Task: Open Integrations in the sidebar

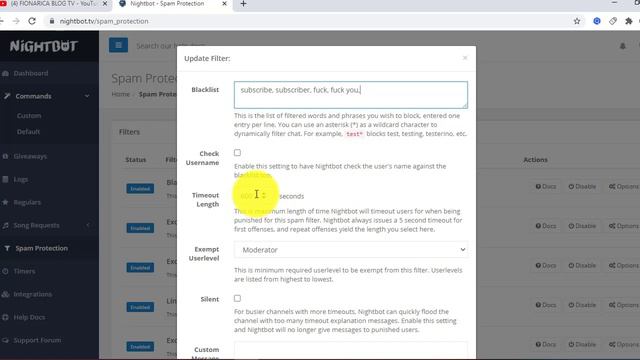Action: point(32,294)
